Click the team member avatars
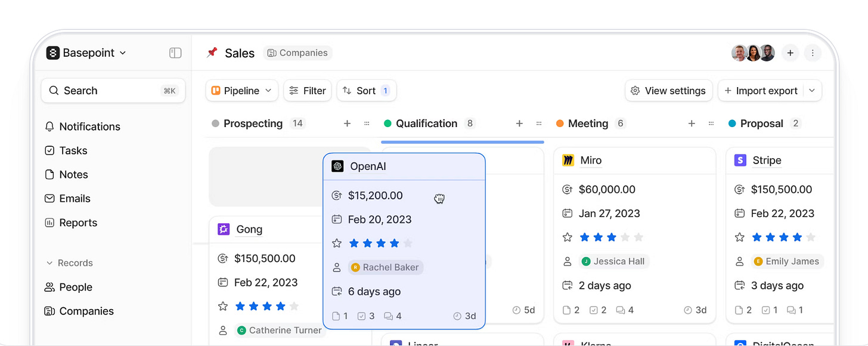 click(753, 53)
